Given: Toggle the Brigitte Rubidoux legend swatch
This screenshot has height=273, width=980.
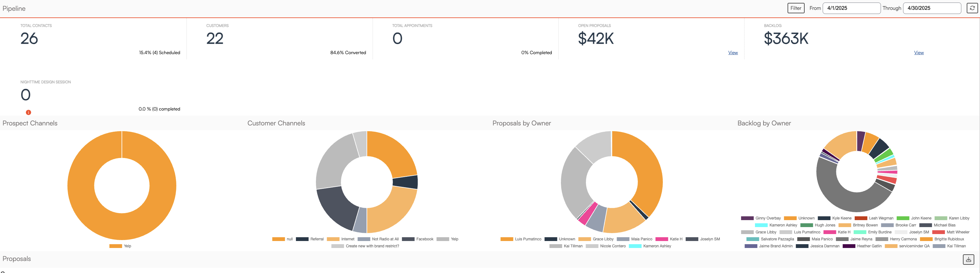Looking at the screenshot, I should click(927, 239).
